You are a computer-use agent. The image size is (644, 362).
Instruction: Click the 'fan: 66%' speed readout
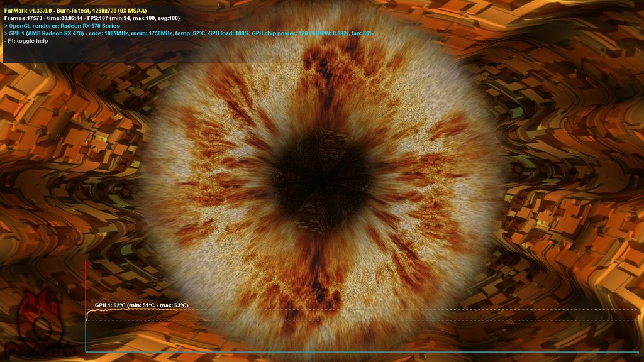363,33
